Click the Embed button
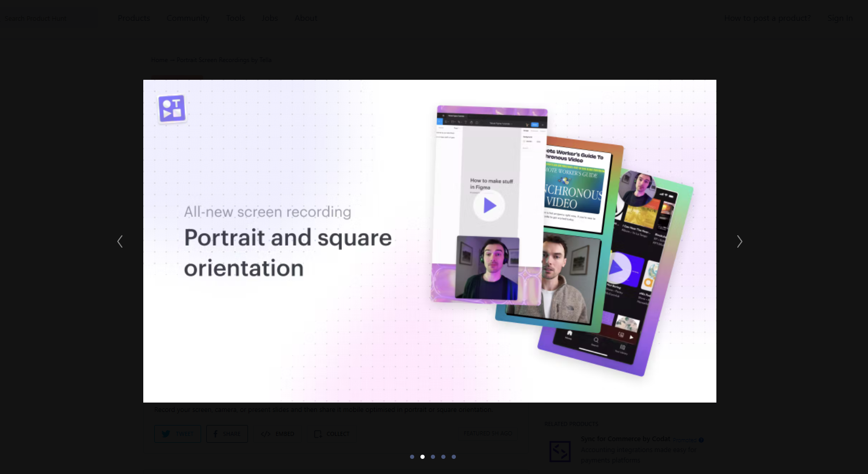The width and height of the screenshot is (868, 474). pyautogui.click(x=278, y=434)
